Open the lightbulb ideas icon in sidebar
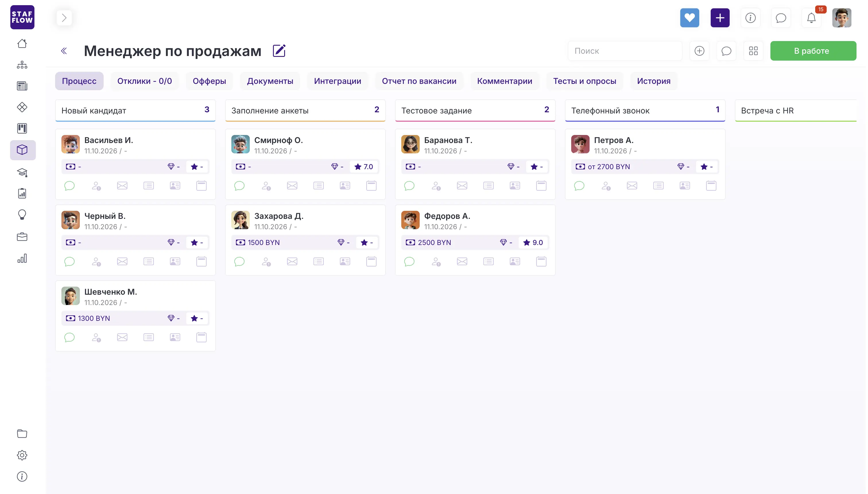 tap(22, 215)
